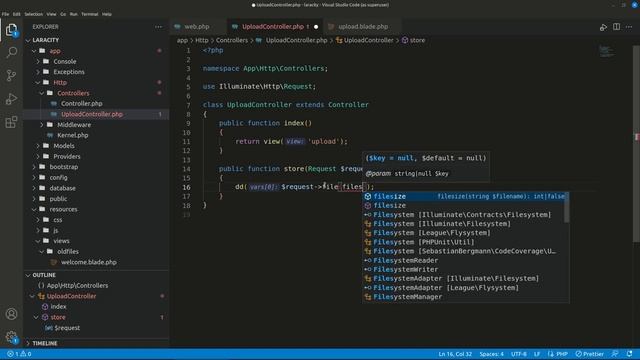Click the Run code icon in editor toolbar
The height and width of the screenshot is (360, 640).
point(603,27)
